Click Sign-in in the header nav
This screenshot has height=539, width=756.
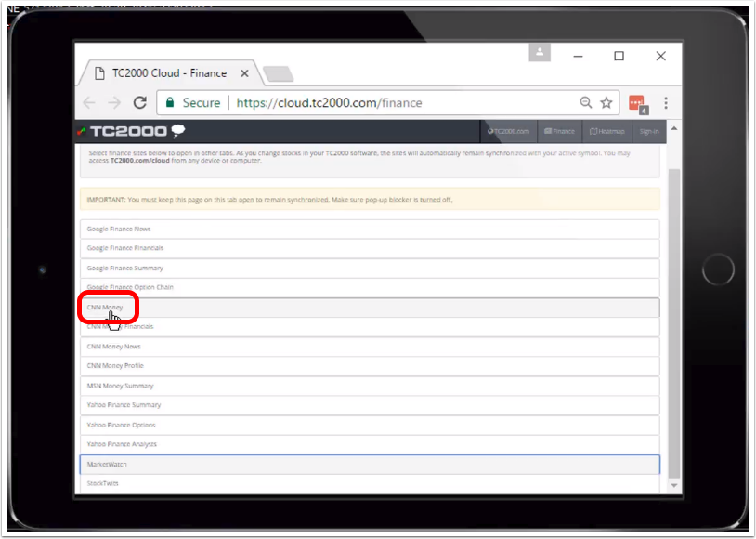(x=649, y=131)
